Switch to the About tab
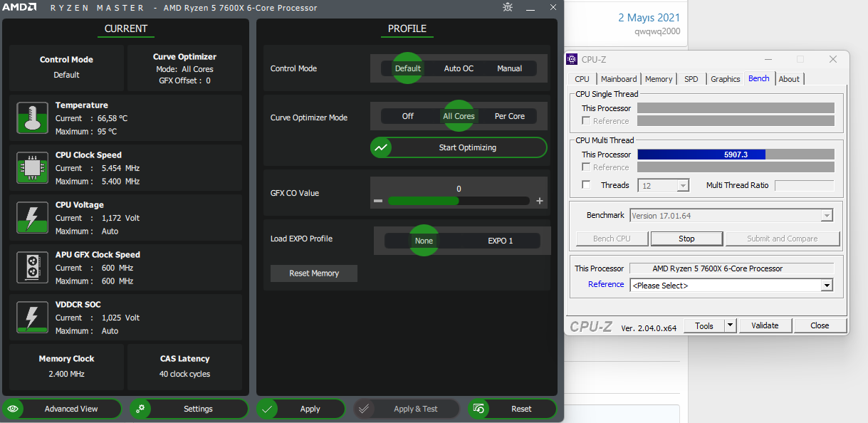 click(x=789, y=79)
